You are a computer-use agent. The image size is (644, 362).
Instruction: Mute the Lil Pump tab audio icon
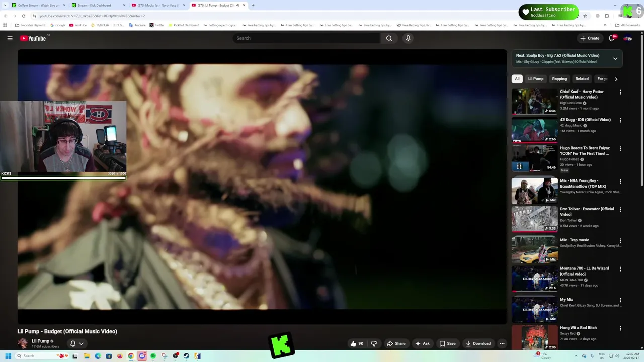point(238,5)
